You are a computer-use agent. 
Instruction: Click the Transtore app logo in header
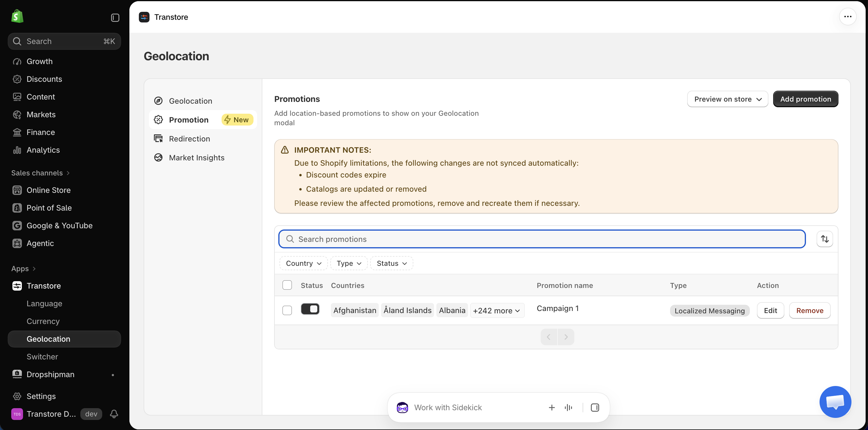tap(144, 17)
